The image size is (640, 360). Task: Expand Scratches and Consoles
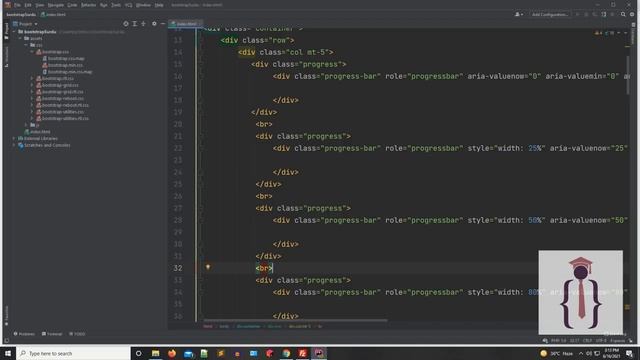click(x=14, y=145)
